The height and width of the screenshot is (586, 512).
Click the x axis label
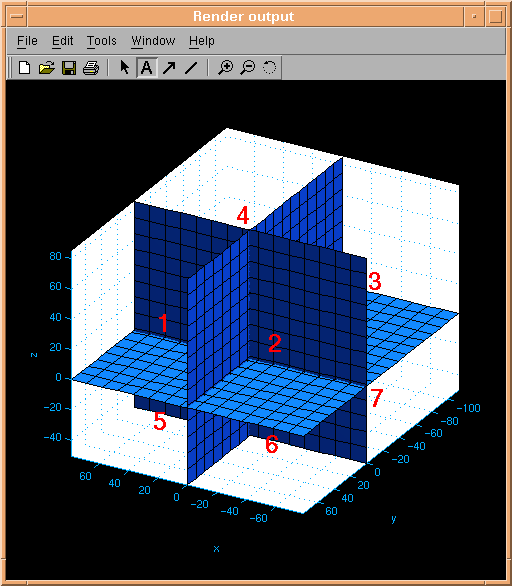[x=216, y=549]
